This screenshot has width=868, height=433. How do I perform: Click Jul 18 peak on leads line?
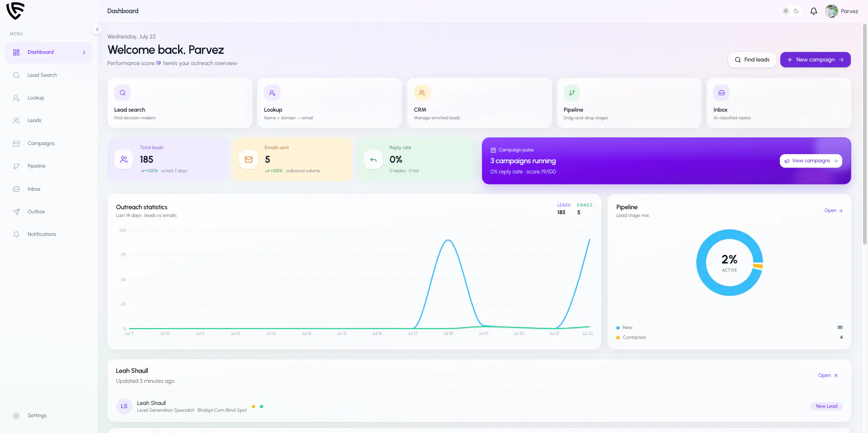click(x=448, y=240)
